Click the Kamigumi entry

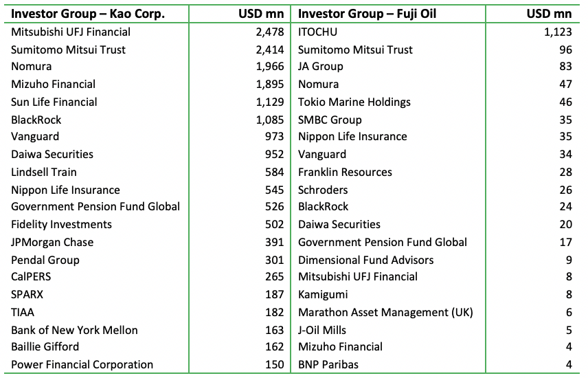(323, 294)
